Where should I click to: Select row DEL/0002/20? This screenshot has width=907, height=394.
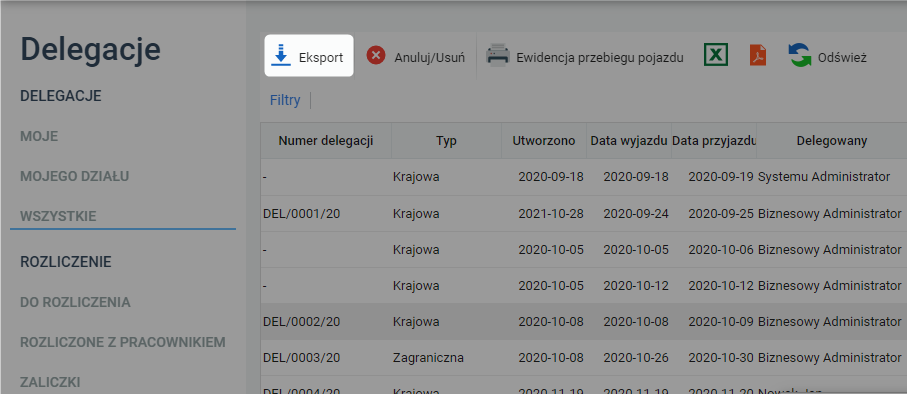point(584,321)
